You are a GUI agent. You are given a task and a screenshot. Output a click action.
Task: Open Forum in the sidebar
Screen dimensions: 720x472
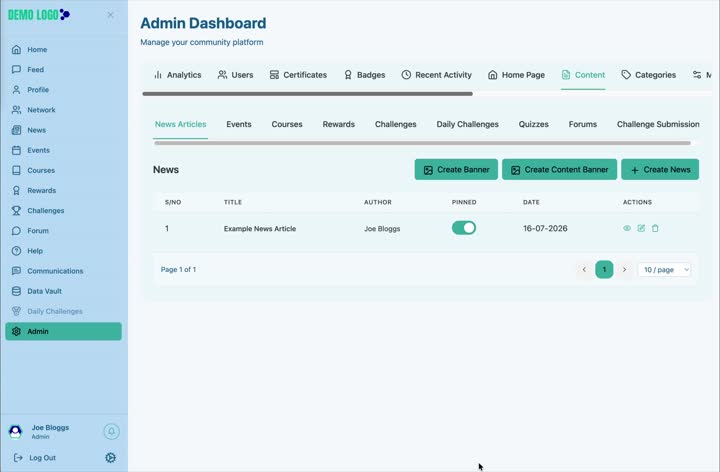click(x=63, y=231)
